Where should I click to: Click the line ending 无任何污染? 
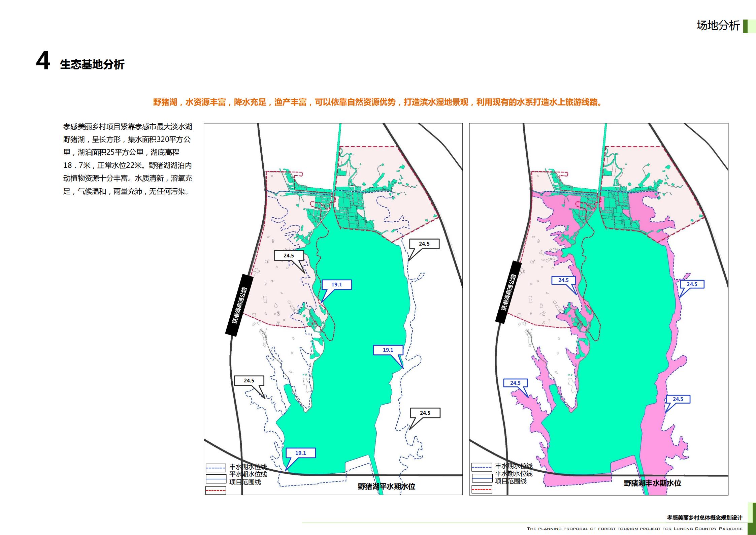tap(127, 191)
